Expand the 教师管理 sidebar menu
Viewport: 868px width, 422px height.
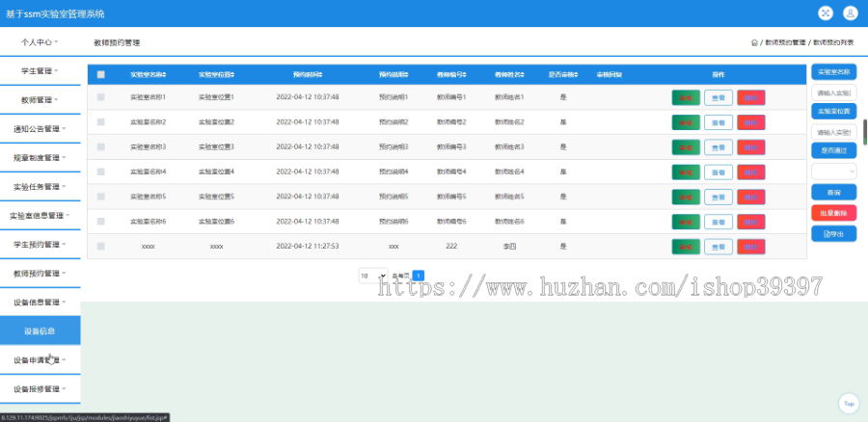point(40,100)
